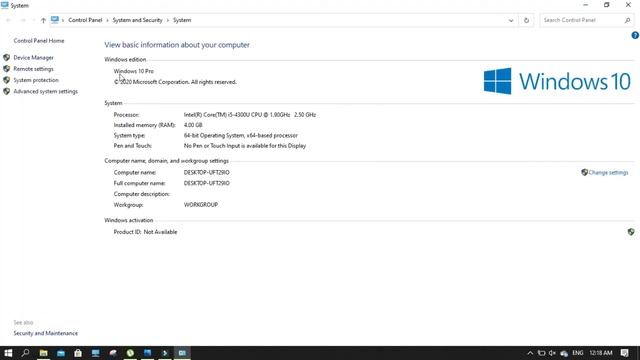Click the help question mark icon
The height and width of the screenshot is (360, 640).
click(635, 36)
